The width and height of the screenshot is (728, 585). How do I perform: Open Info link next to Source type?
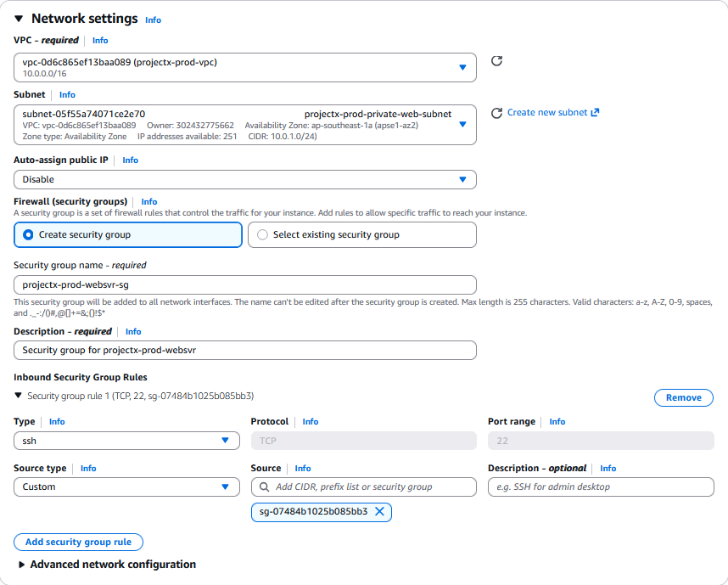88,469
